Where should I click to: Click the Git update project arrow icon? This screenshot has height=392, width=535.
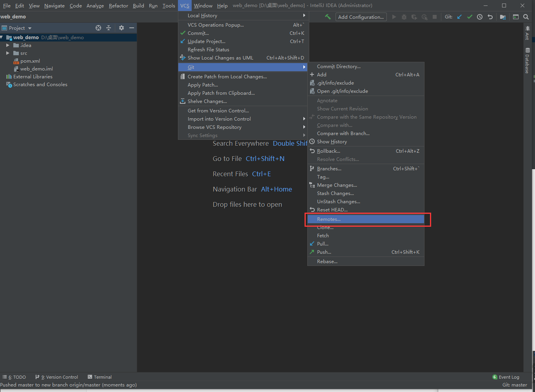(459, 17)
